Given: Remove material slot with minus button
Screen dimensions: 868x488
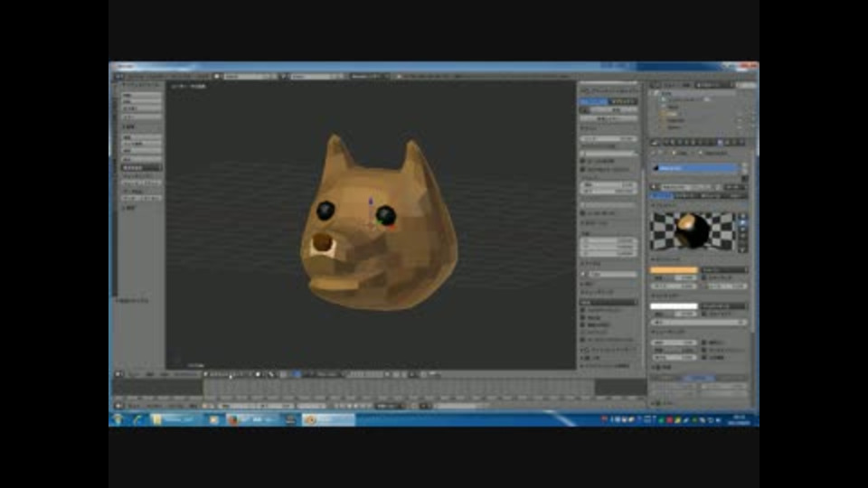Looking at the screenshot, I should pyautogui.click(x=744, y=172).
